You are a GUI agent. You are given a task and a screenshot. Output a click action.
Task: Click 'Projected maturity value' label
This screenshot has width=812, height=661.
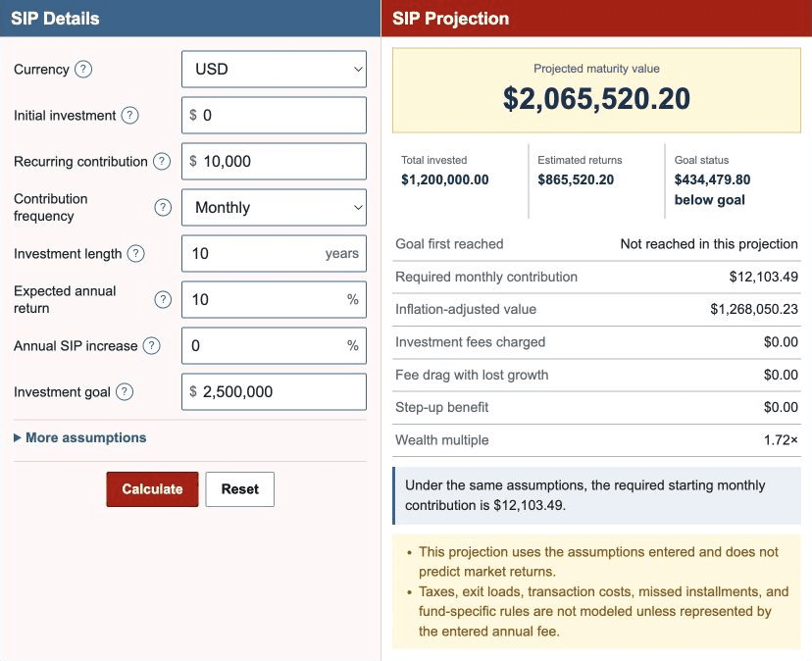coord(596,69)
